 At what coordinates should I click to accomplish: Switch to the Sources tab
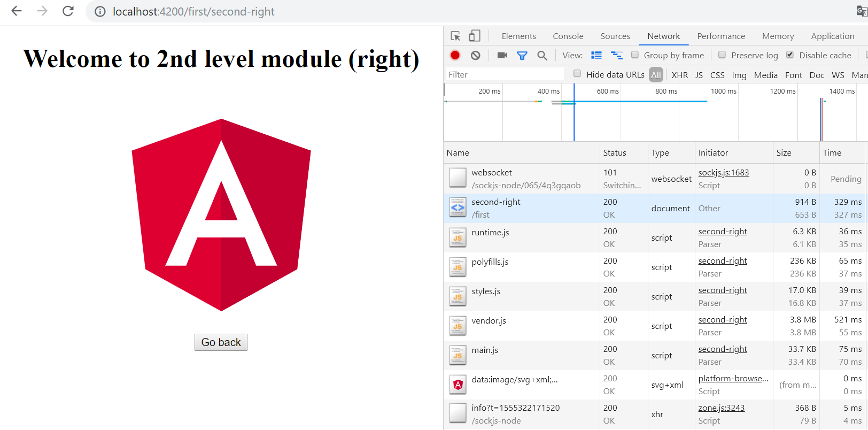615,36
